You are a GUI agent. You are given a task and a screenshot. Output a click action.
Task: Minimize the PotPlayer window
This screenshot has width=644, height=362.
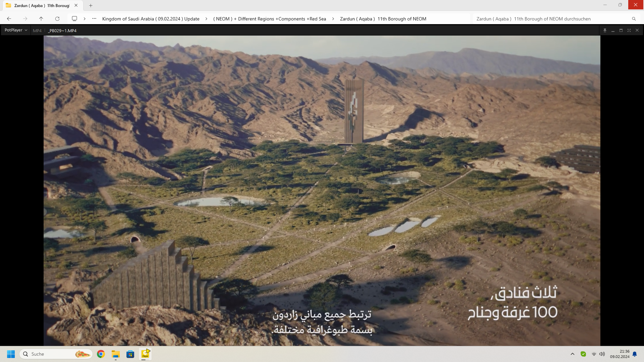point(613,30)
